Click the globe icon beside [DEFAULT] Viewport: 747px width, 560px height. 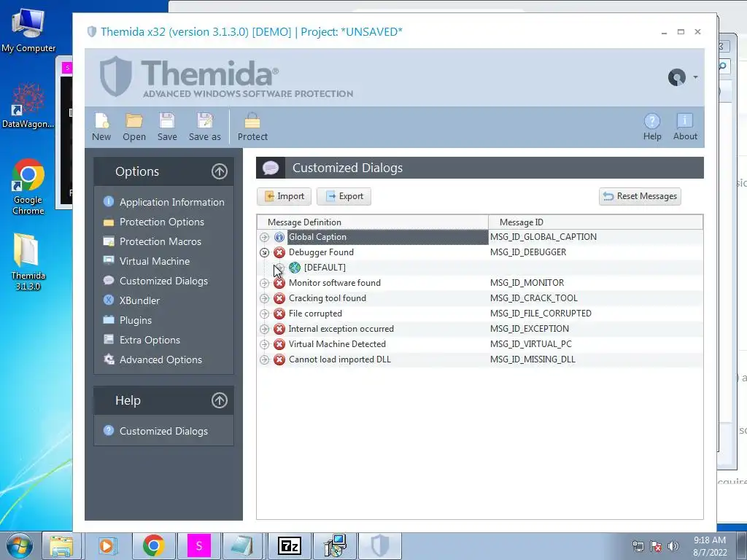[295, 268]
